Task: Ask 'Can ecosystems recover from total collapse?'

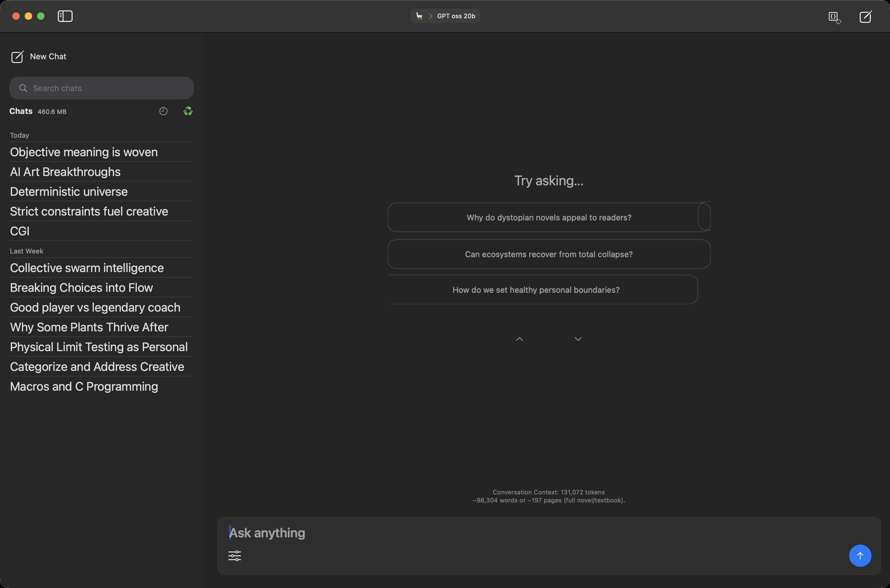Action: coord(549,254)
